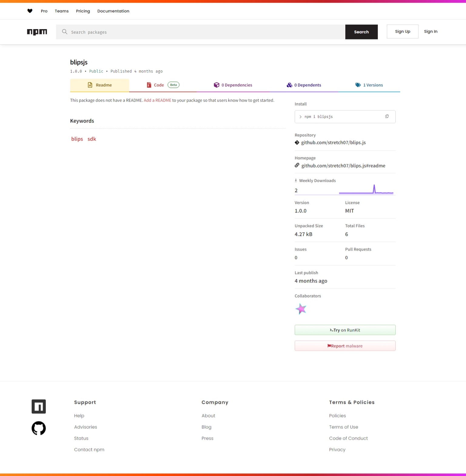Copy the npm i blipsjs install command

click(387, 116)
